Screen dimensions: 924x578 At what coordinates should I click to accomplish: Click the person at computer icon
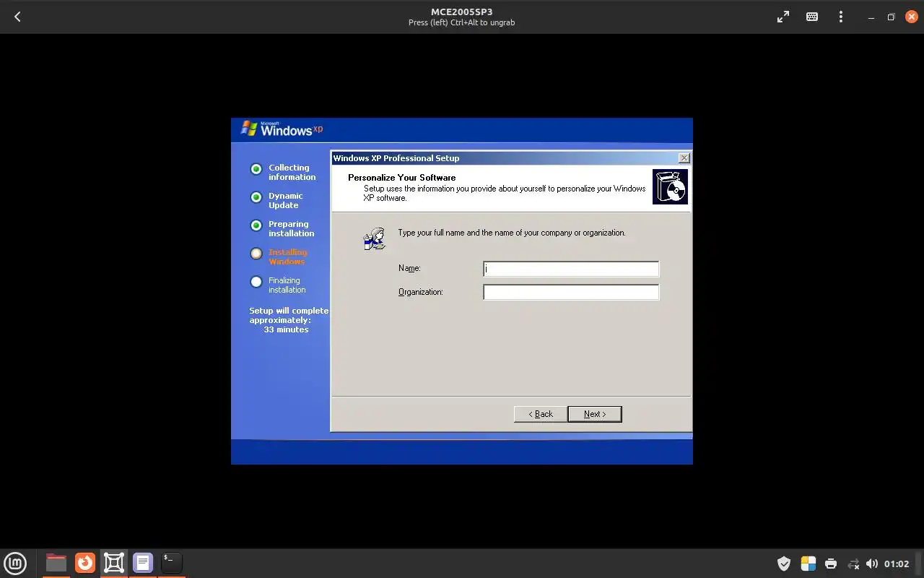[375, 239]
